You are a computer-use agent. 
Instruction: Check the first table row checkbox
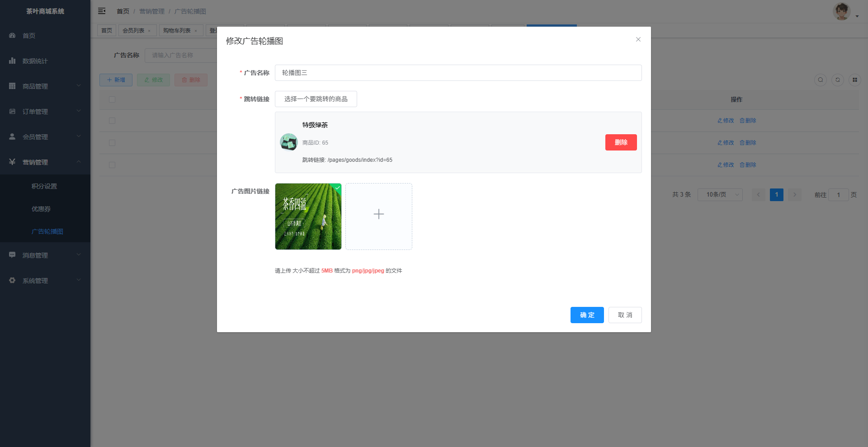(x=112, y=121)
